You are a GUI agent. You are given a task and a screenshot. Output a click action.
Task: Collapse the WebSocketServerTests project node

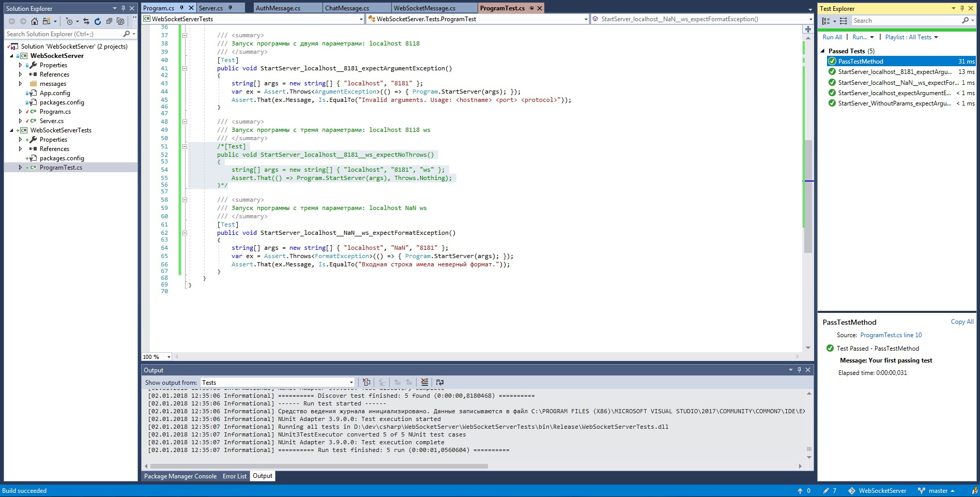(11, 130)
